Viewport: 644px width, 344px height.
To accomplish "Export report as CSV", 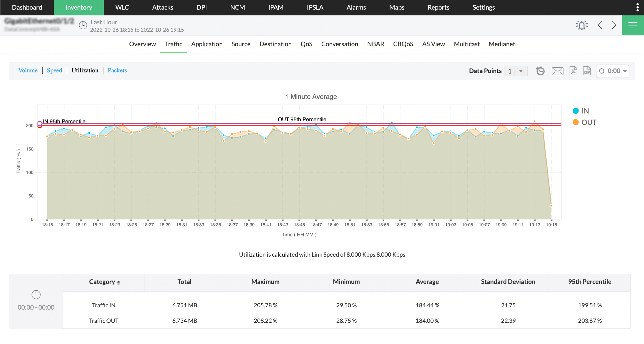I will coord(587,71).
